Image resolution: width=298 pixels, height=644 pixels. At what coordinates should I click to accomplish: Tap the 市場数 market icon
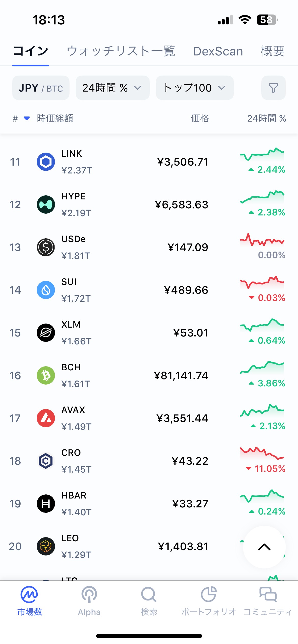pos(30,594)
